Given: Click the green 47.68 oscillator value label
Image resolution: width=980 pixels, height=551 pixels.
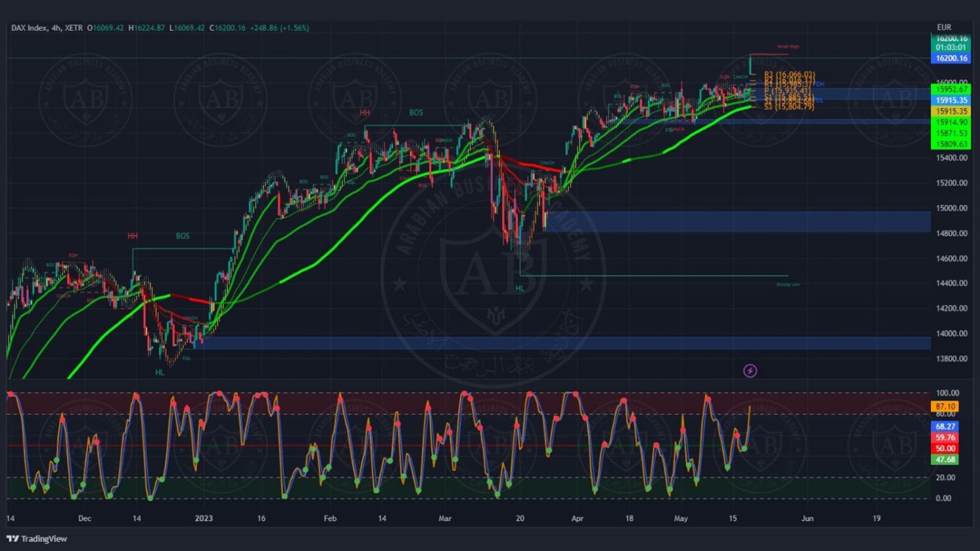Looking at the screenshot, I should tap(945, 460).
